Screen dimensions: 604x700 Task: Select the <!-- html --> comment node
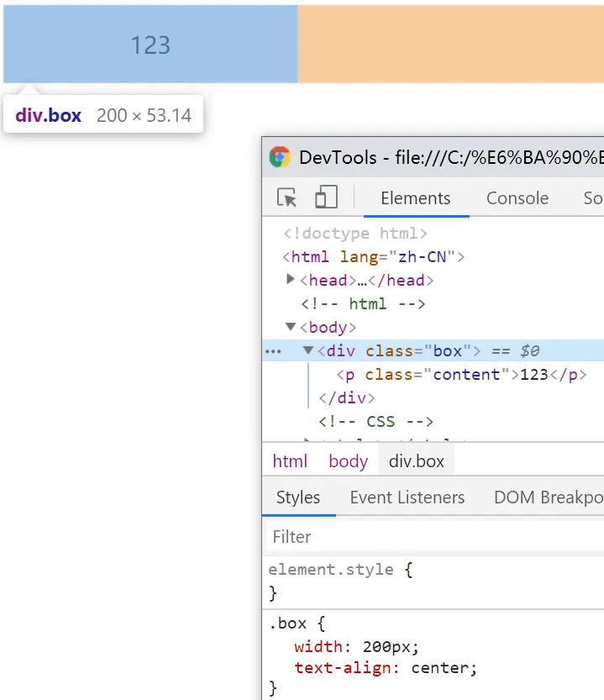[363, 304]
